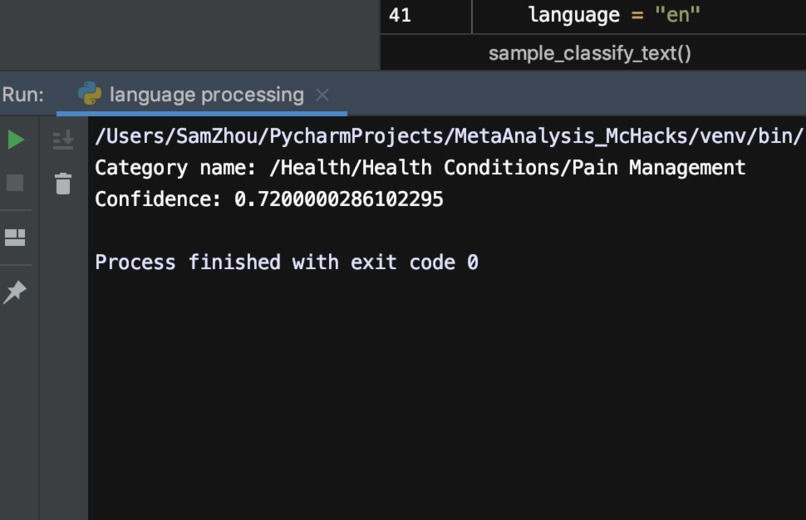Click the Confidence value output line
Image resolution: width=806 pixels, height=520 pixels.
click(x=269, y=199)
